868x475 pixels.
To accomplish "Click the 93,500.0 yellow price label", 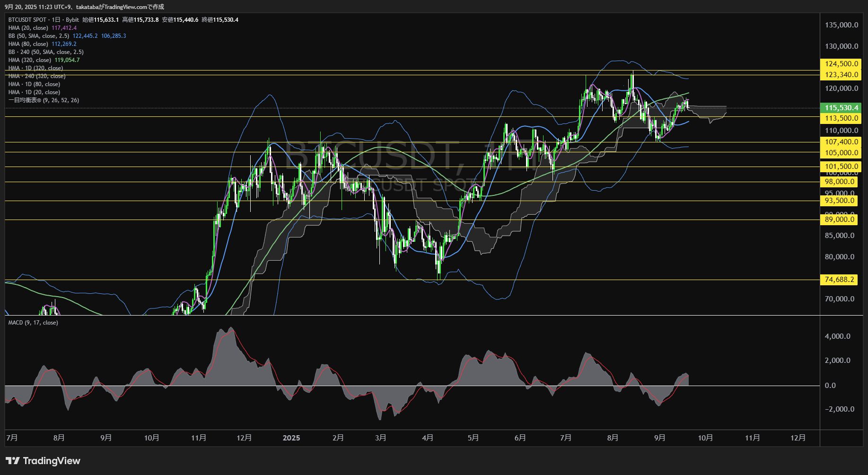I will (839, 201).
